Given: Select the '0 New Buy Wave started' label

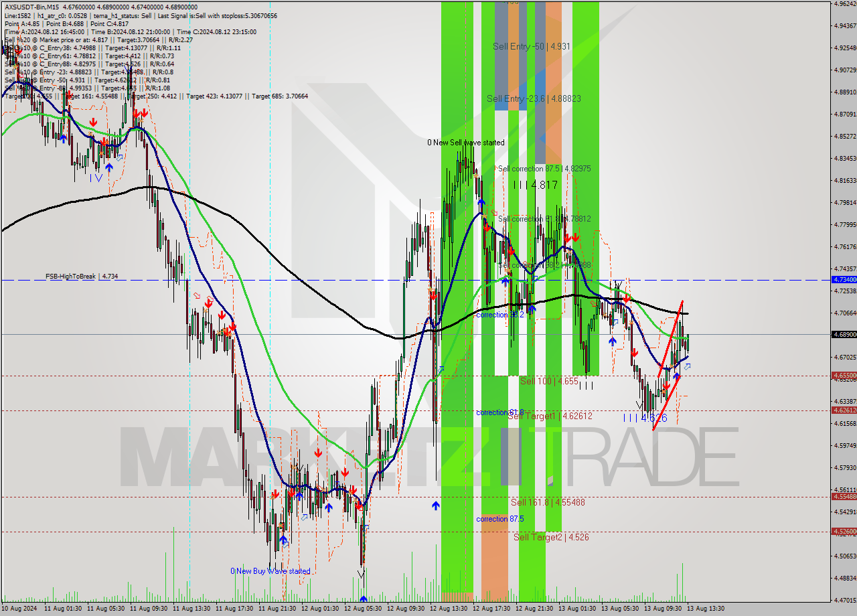Looking at the screenshot, I should (x=270, y=571).
